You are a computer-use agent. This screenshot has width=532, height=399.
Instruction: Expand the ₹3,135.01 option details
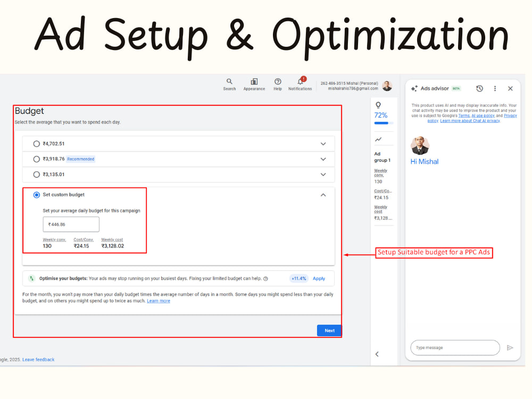[323, 174]
